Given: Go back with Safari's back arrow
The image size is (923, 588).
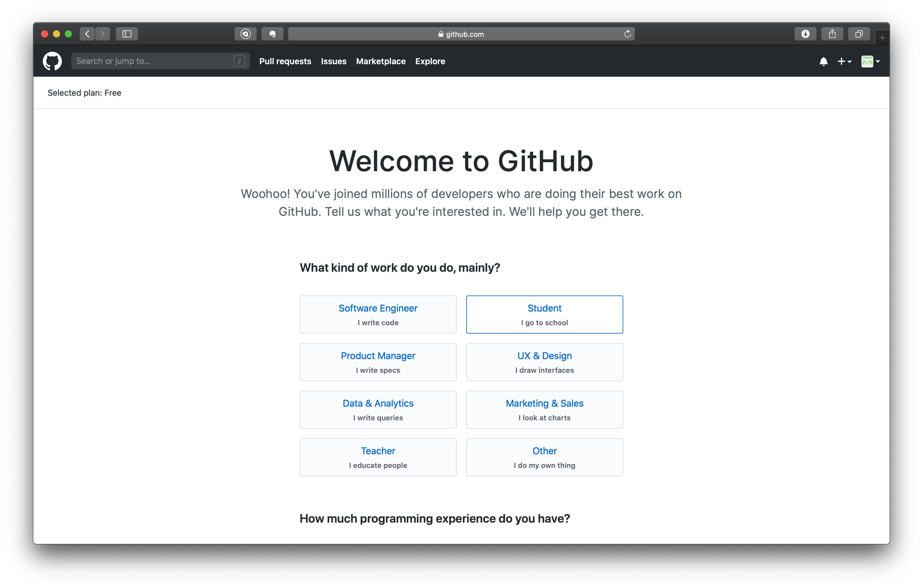Looking at the screenshot, I should point(87,34).
